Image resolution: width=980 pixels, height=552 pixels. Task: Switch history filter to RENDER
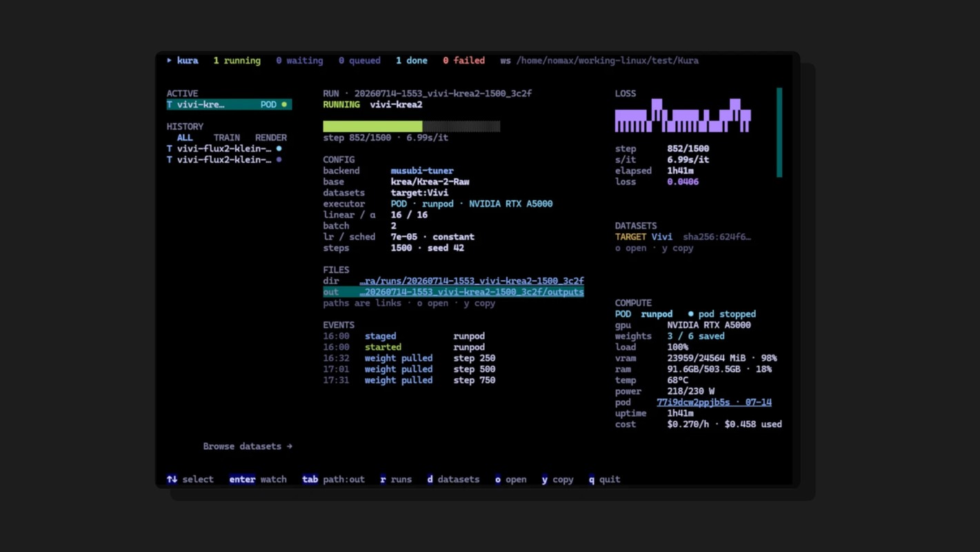[x=271, y=138]
